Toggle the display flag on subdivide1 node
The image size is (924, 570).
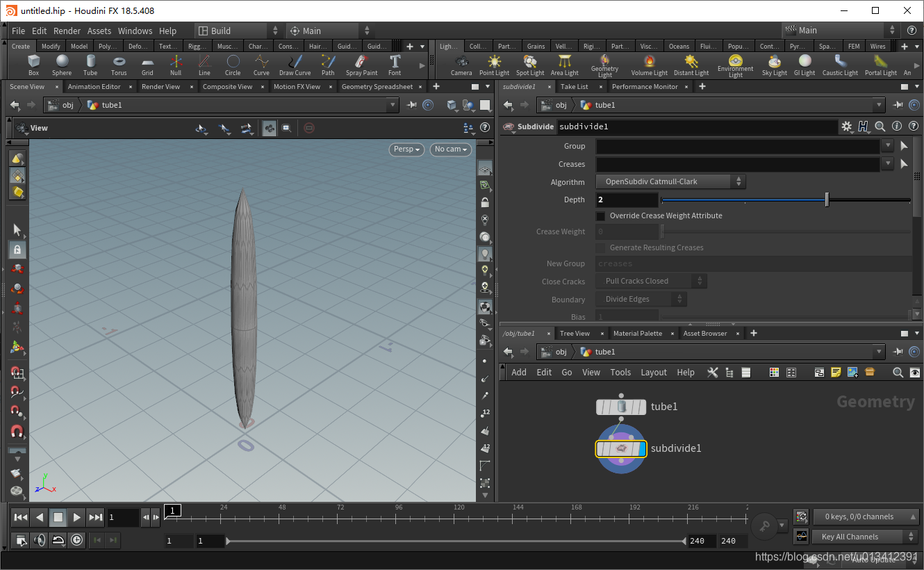(641, 448)
